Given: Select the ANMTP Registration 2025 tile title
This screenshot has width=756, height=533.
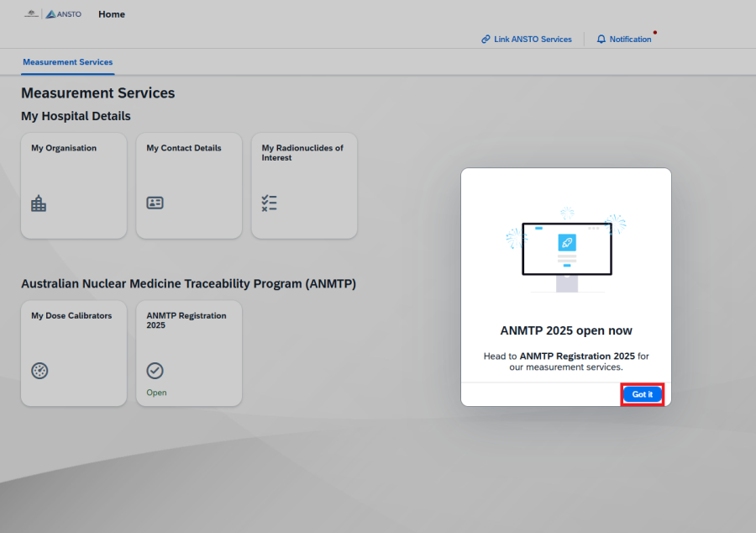Looking at the screenshot, I should click(186, 320).
